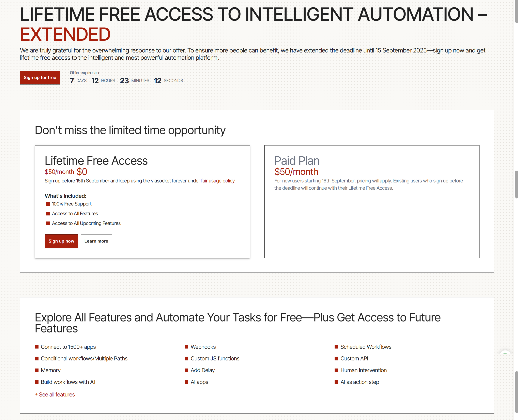Click bullet icon next to Webhooks

coord(186,347)
